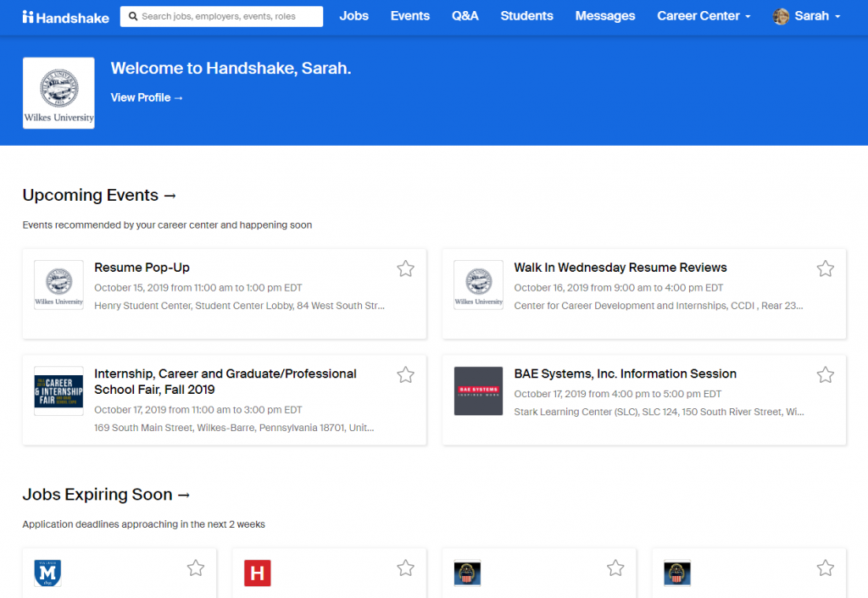This screenshot has width=868, height=598.
Task: Expand the Career Center dropdown
Action: tap(704, 16)
